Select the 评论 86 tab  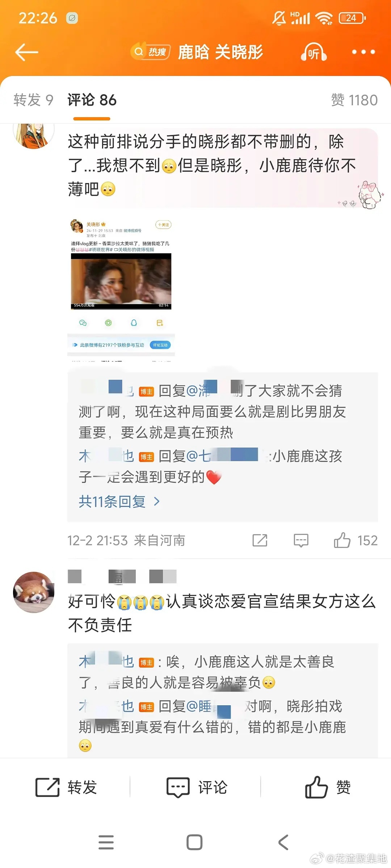coord(92,100)
